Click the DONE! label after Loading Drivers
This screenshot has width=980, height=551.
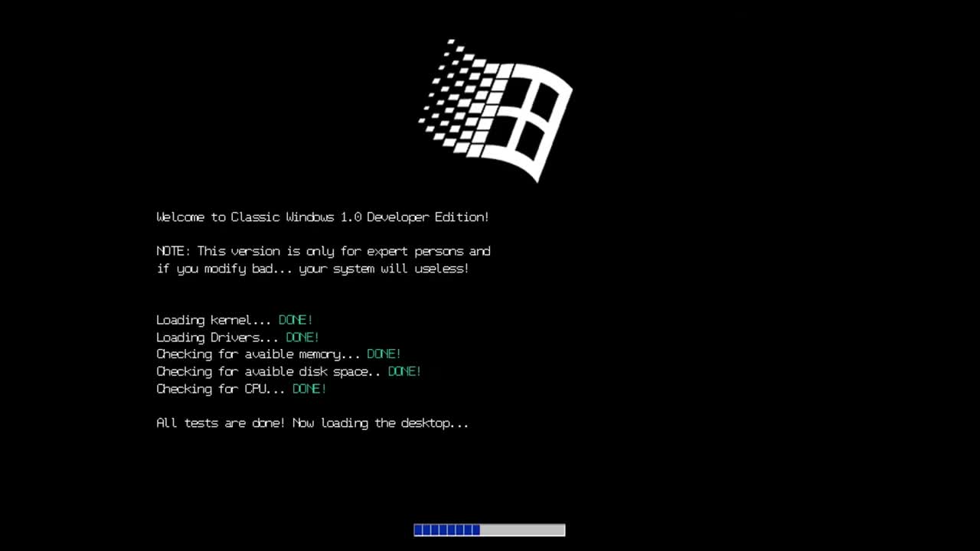(302, 337)
